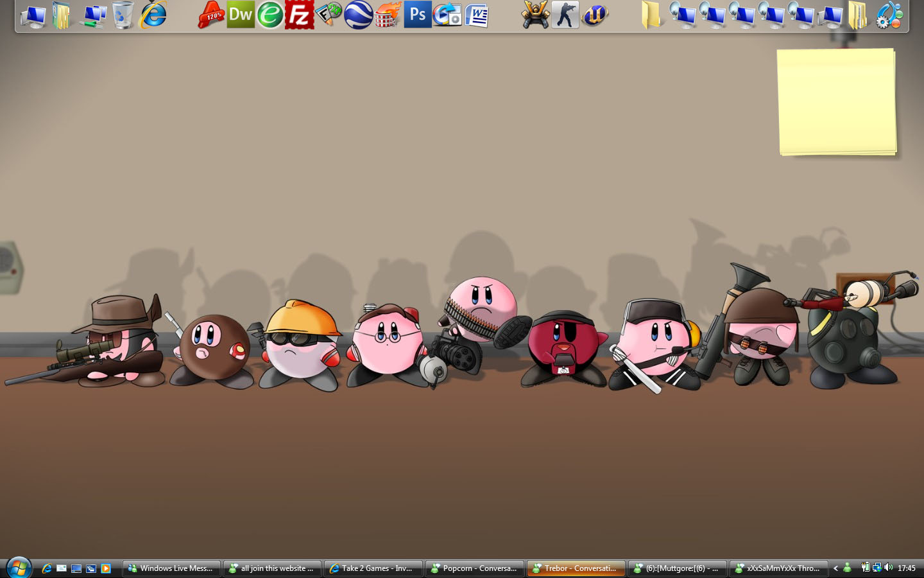Image resolution: width=924 pixels, height=578 pixels.
Task: Click the network connection tray icon
Action: [877, 568]
